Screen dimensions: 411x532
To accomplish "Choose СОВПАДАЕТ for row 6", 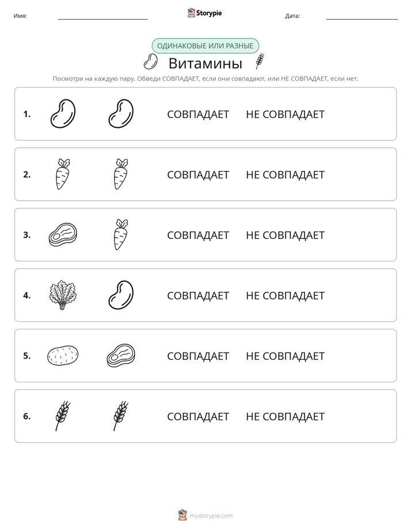I will tap(198, 417).
